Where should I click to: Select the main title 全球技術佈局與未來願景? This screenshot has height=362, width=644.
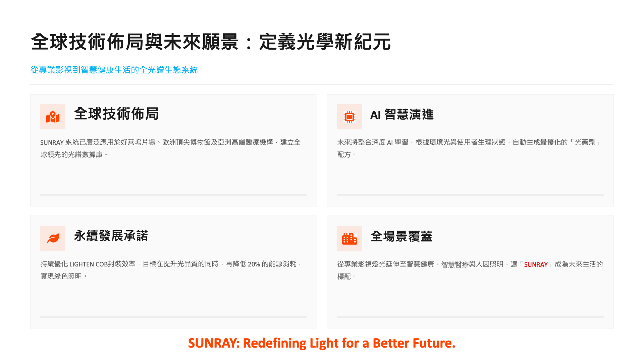(x=211, y=42)
